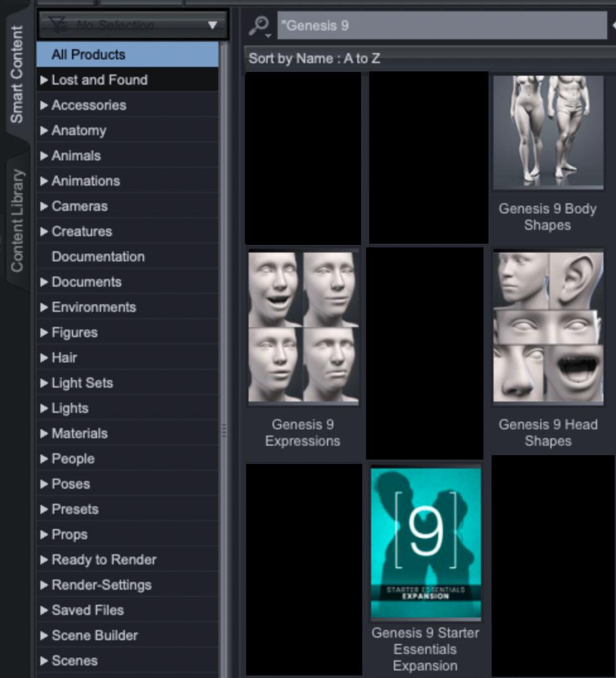Open the No Selection filter dropdown
This screenshot has height=678, width=616.
pyautogui.click(x=133, y=25)
